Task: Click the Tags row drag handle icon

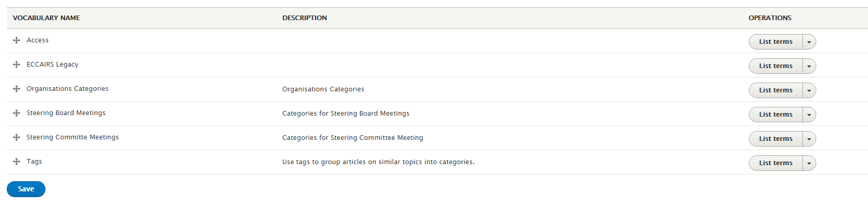Action: pyautogui.click(x=17, y=162)
